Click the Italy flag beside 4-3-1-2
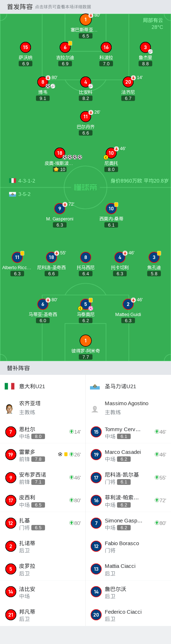This screenshot has height=644, width=171. coord(13,180)
